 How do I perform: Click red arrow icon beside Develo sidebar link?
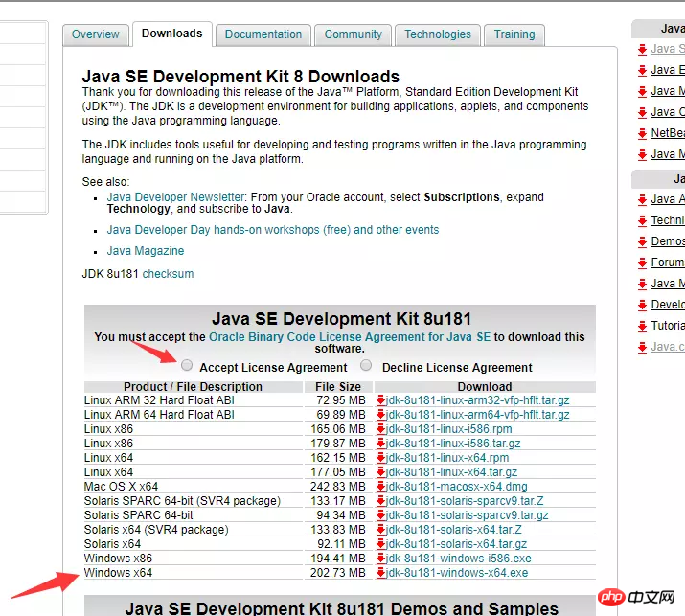(x=642, y=306)
